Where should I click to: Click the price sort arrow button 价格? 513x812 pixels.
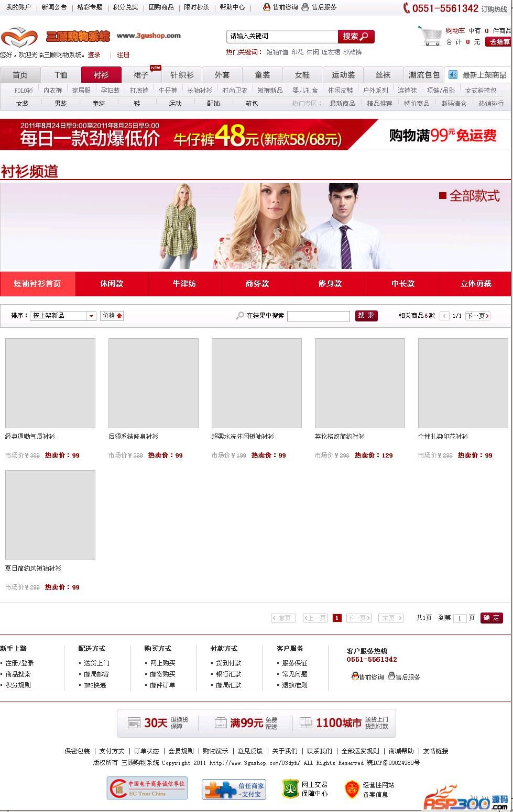tap(112, 316)
